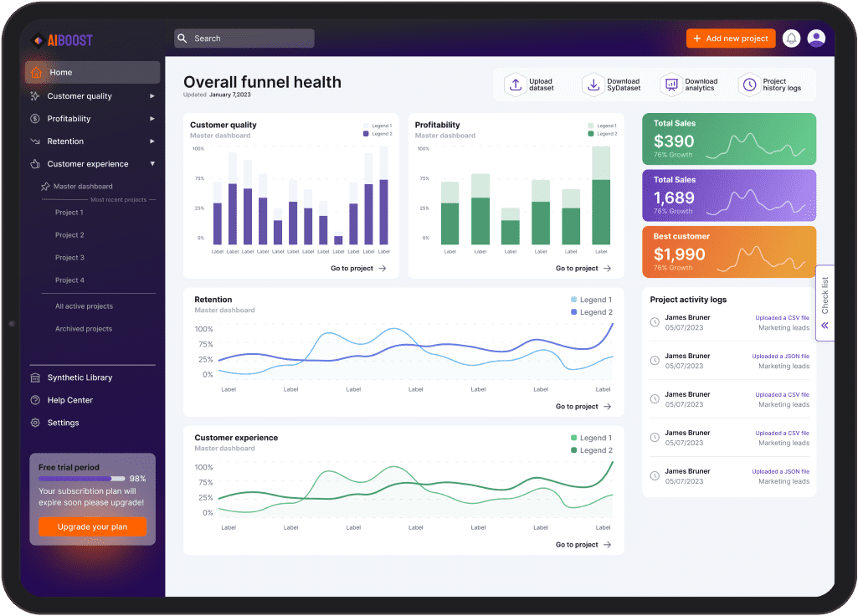Select the Download SyDataset icon
This screenshot has width=858, height=616.
click(x=593, y=84)
